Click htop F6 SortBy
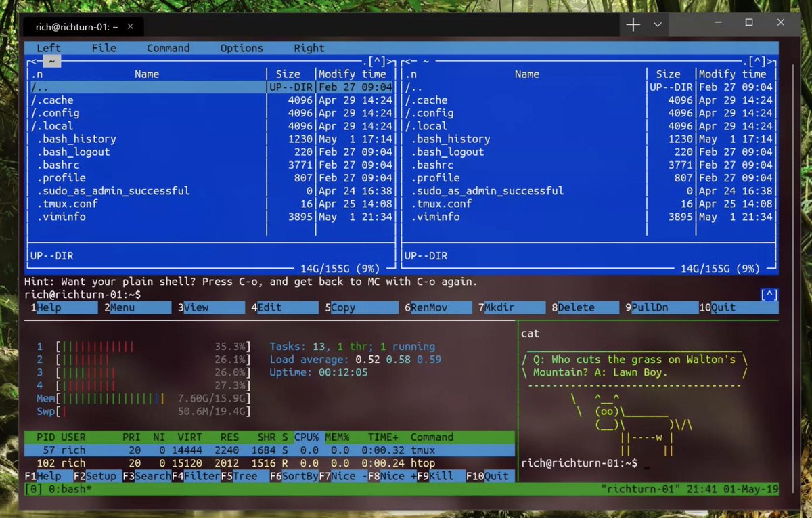Screen dimensions: 812x518 pos(294,476)
